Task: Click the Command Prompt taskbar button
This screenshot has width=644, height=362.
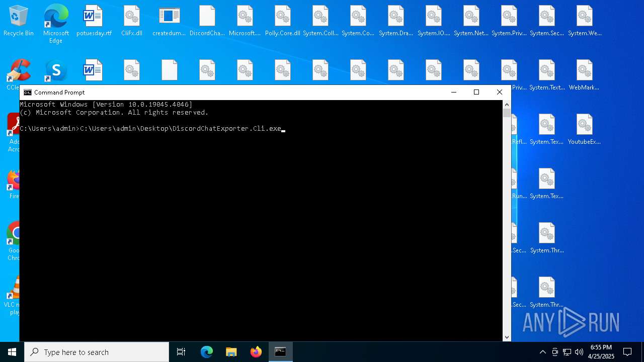Action: coord(281,352)
